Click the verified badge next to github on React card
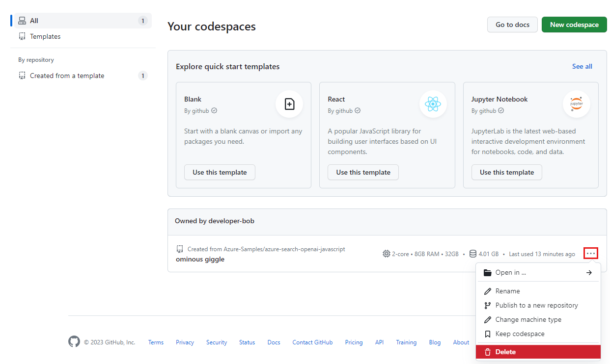 click(x=358, y=110)
